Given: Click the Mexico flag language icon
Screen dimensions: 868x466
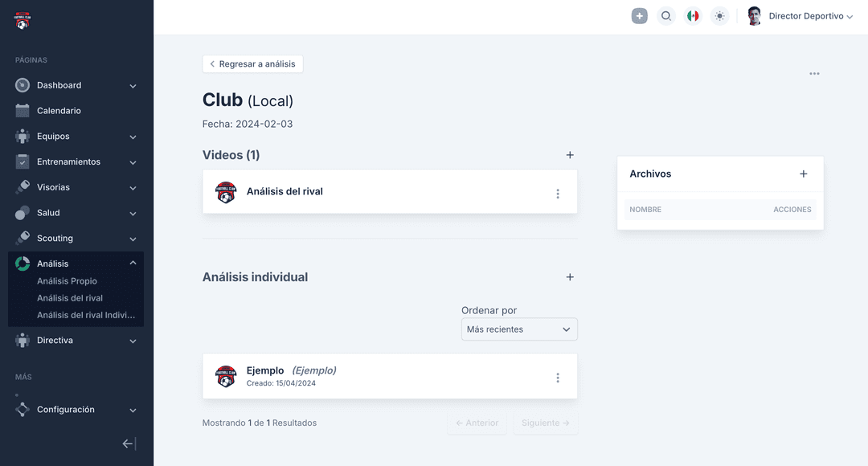Looking at the screenshot, I should (692, 16).
